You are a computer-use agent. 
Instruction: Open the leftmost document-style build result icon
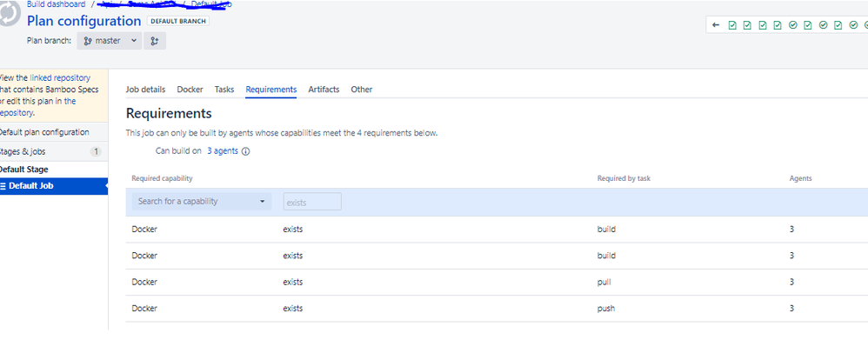(x=732, y=25)
